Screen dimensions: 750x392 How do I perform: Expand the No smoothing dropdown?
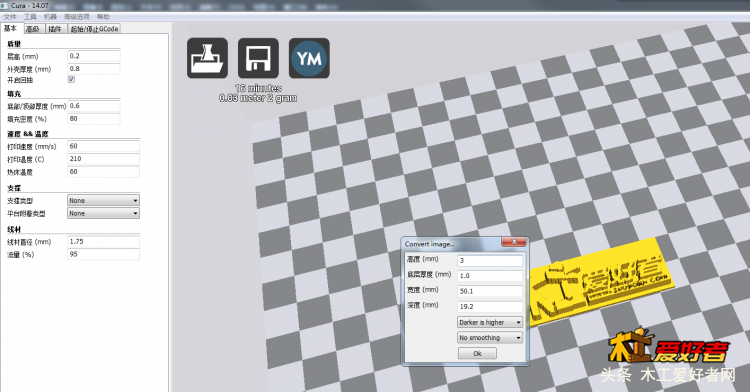point(490,338)
